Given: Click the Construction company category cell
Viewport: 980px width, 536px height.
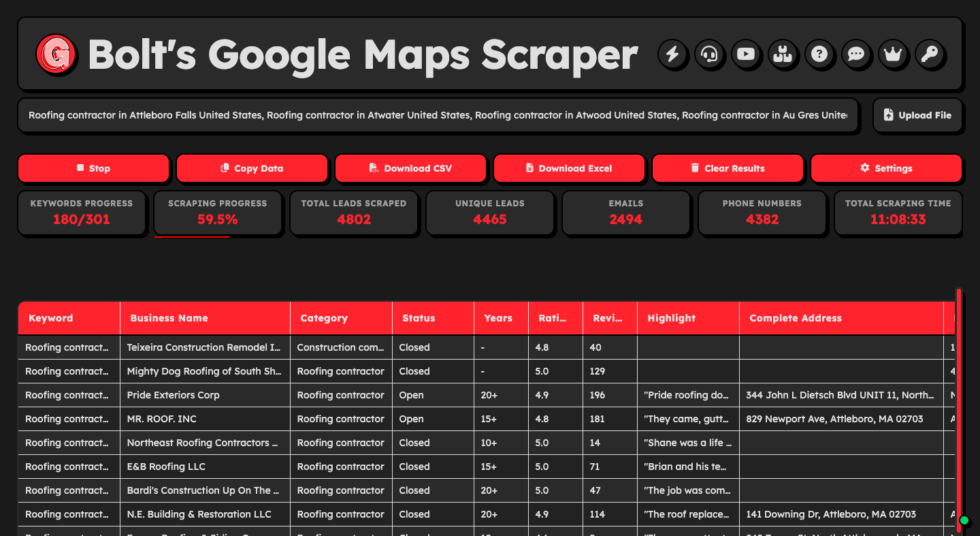Looking at the screenshot, I should [342, 347].
